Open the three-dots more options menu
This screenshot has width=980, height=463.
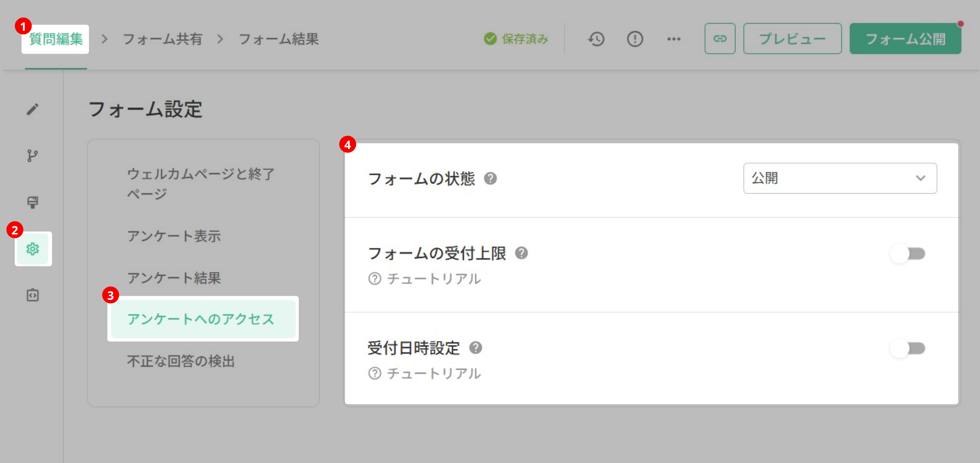(674, 39)
